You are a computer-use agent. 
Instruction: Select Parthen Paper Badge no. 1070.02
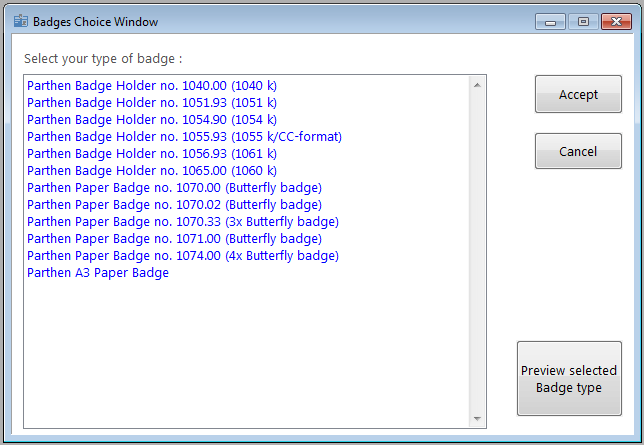[175, 205]
